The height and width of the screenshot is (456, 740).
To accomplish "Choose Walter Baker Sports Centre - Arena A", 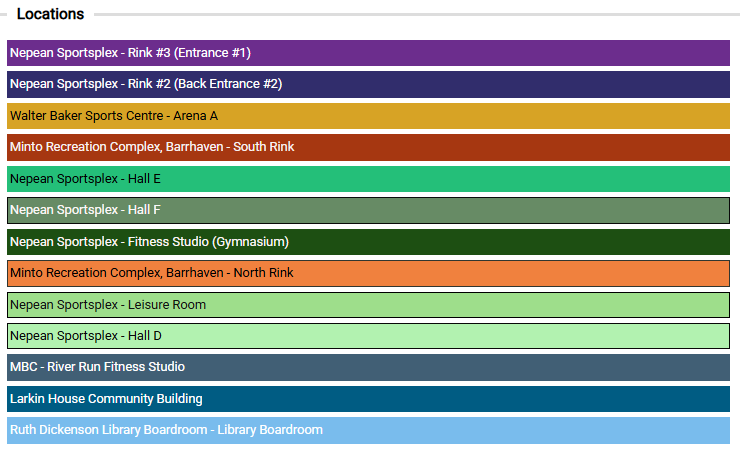I will (368, 116).
